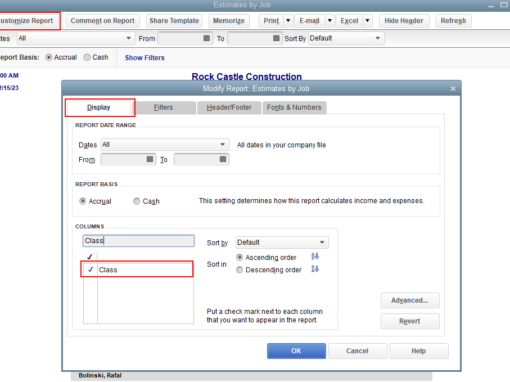Choose Ascending order radio button
The height and width of the screenshot is (382, 510).
point(239,257)
